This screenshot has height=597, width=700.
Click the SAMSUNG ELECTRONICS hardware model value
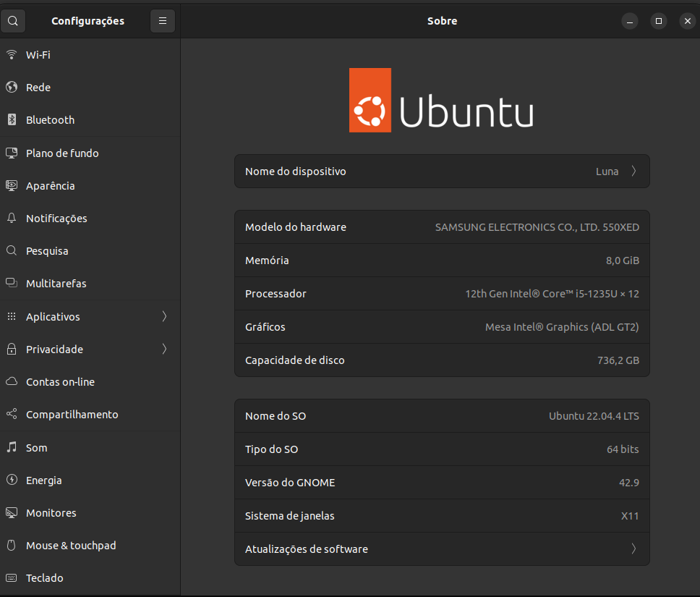click(x=537, y=227)
